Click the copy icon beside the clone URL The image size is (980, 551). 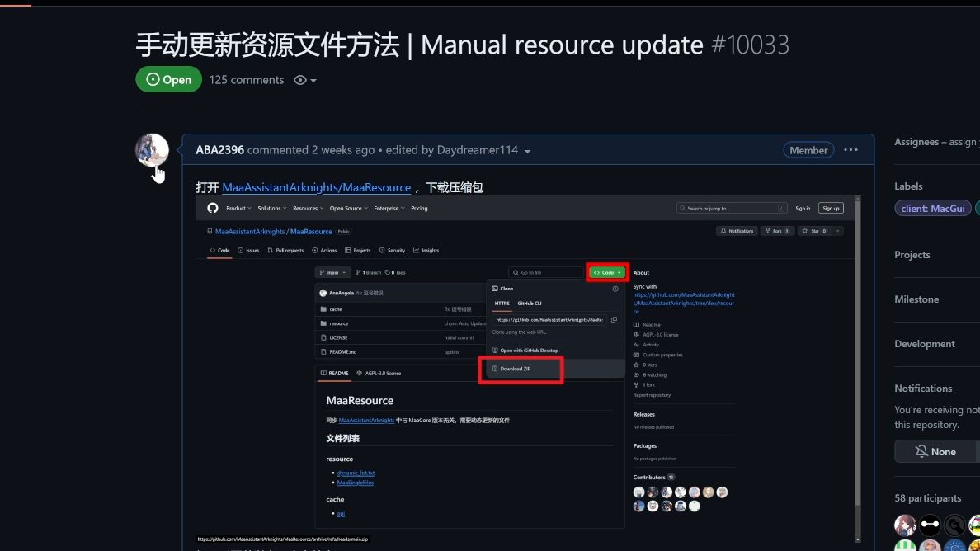click(614, 320)
